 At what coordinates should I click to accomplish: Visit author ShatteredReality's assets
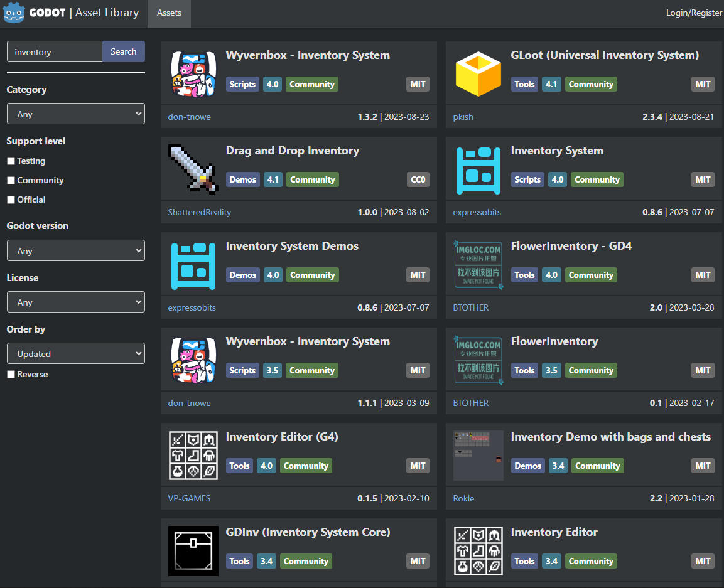pos(200,212)
